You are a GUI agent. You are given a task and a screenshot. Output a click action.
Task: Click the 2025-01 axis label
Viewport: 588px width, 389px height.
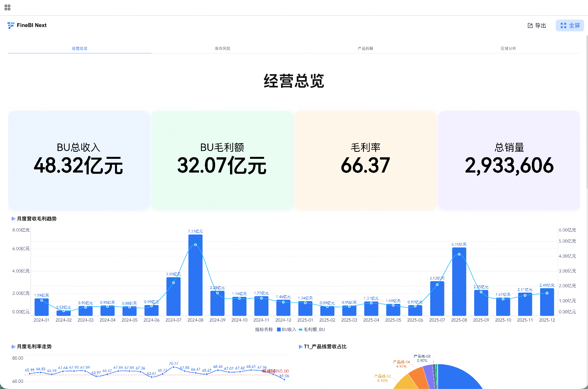coord(305,320)
